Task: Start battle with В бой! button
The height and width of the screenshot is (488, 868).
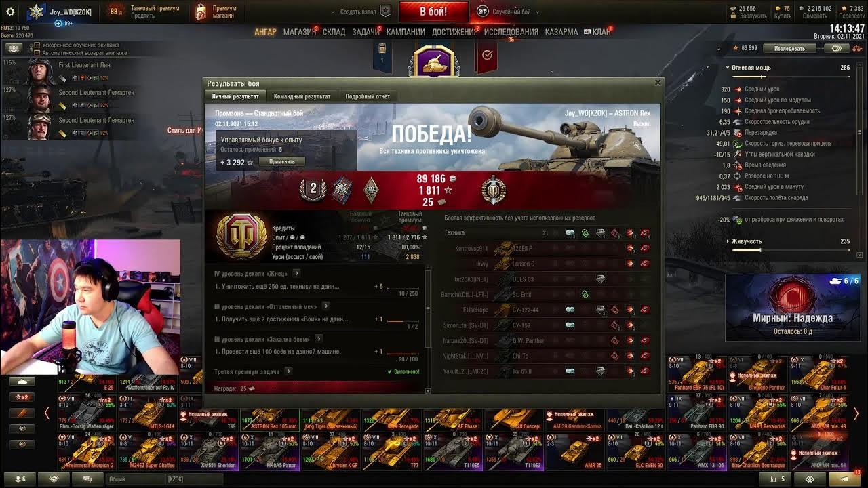Action: click(x=433, y=12)
